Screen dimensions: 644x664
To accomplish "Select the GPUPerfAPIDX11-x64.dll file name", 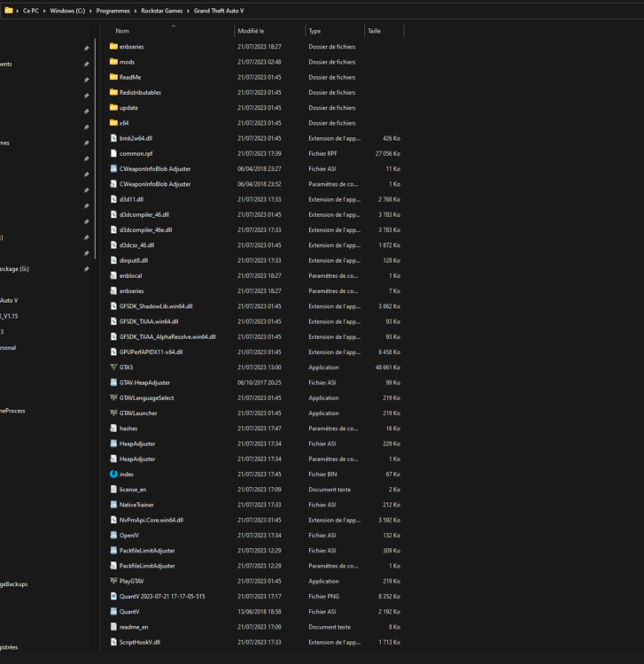I will [151, 351].
